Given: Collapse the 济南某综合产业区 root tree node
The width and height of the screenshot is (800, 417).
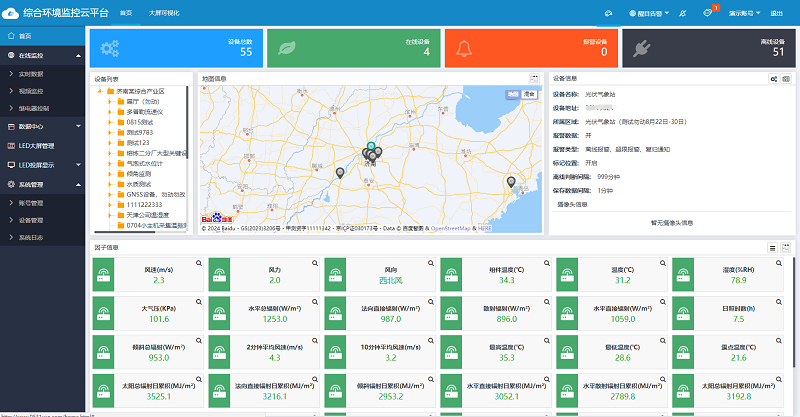Looking at the screenshot, I should click(101, 91).
